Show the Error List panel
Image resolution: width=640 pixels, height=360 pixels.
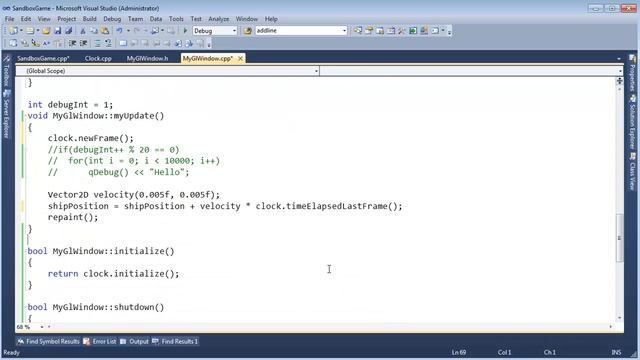pos(100,341)
